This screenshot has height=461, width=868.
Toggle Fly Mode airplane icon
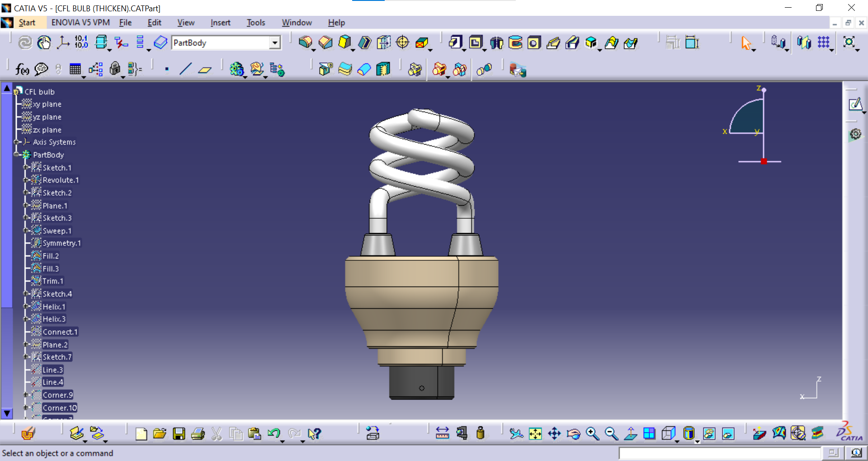(516, 433)
